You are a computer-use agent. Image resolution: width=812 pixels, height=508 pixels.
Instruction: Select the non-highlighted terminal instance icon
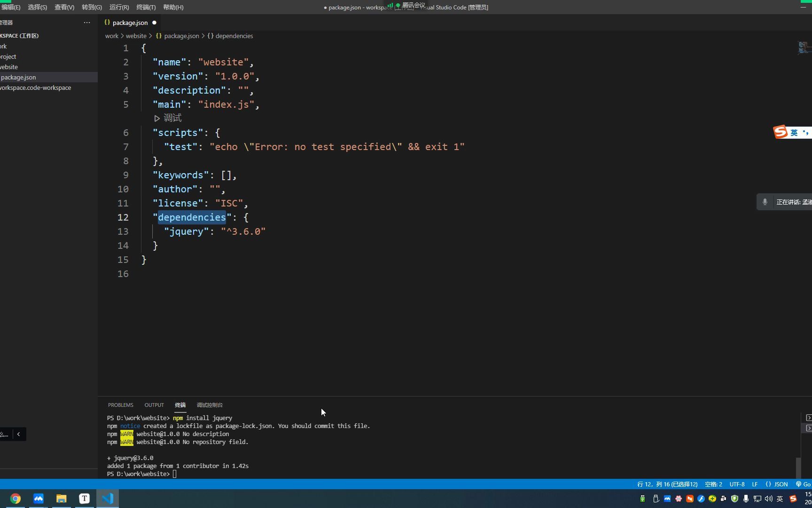[808, 418]
